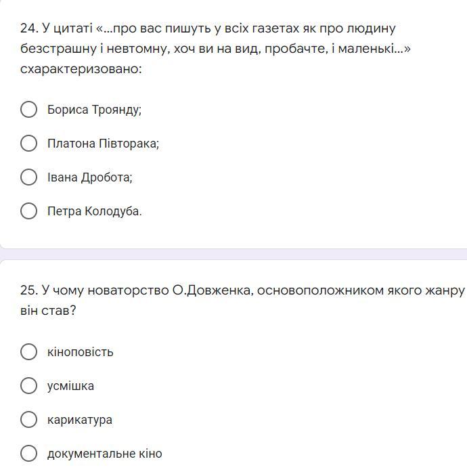Choose the усмішка radio option

(x=28, y=385)
